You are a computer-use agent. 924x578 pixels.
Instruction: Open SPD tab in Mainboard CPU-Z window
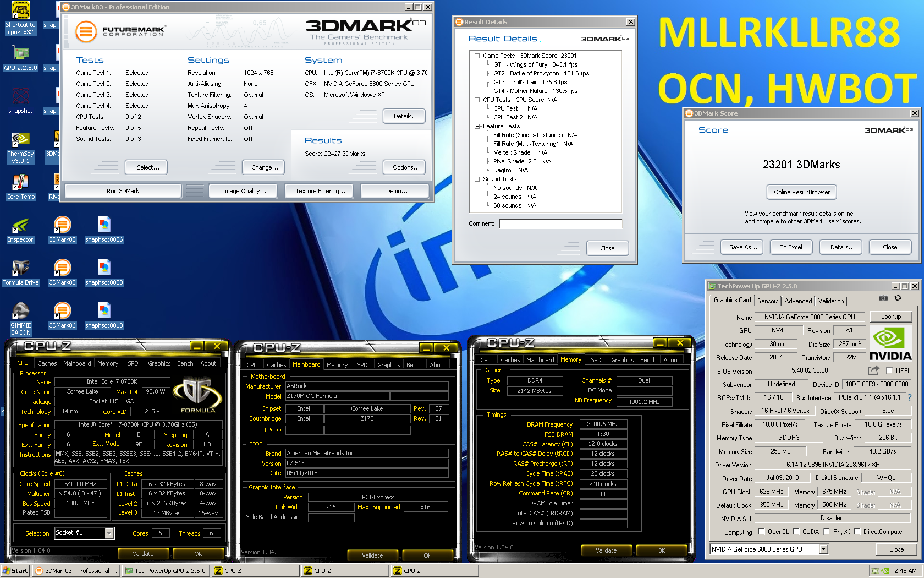point(362,365)
